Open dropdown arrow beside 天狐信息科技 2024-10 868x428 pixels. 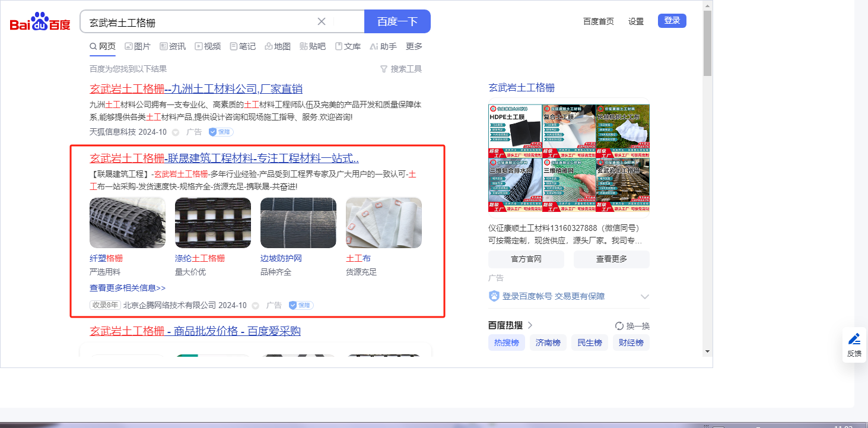click(x=176, y=132)
